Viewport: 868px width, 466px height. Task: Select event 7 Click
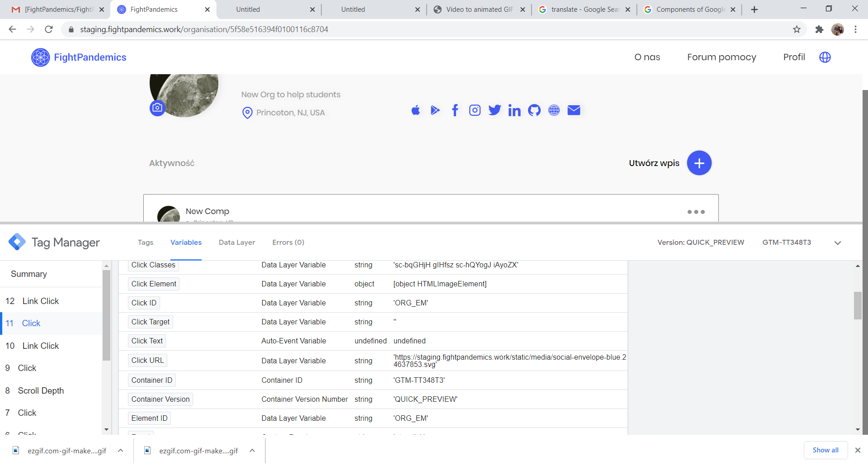pyautogui.click(x=51, y=413)
